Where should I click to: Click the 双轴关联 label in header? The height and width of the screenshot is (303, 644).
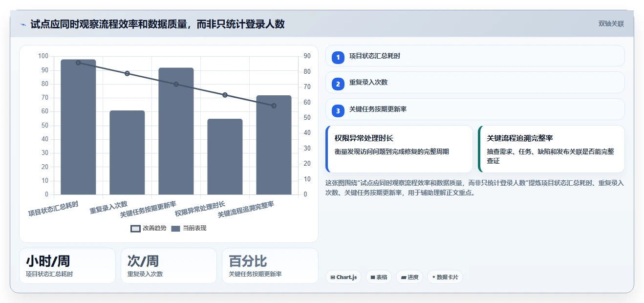point(611,23)
